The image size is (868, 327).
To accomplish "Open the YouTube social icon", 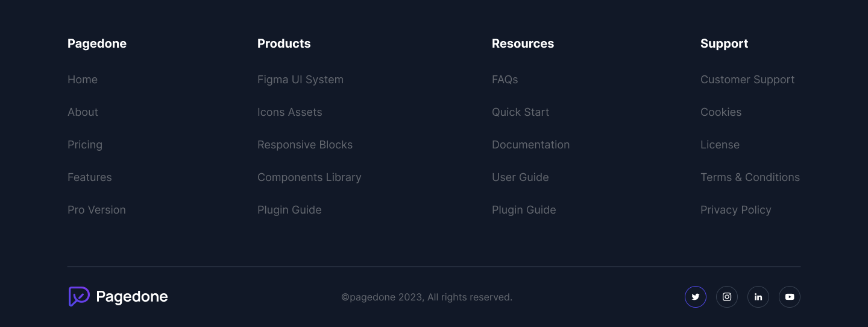I will pos(790,297).
